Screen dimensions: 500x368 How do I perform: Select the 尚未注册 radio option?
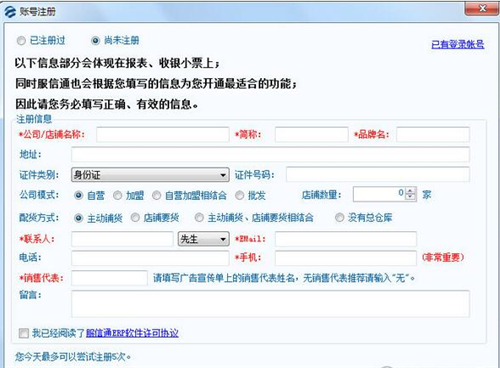coord(95,41)
